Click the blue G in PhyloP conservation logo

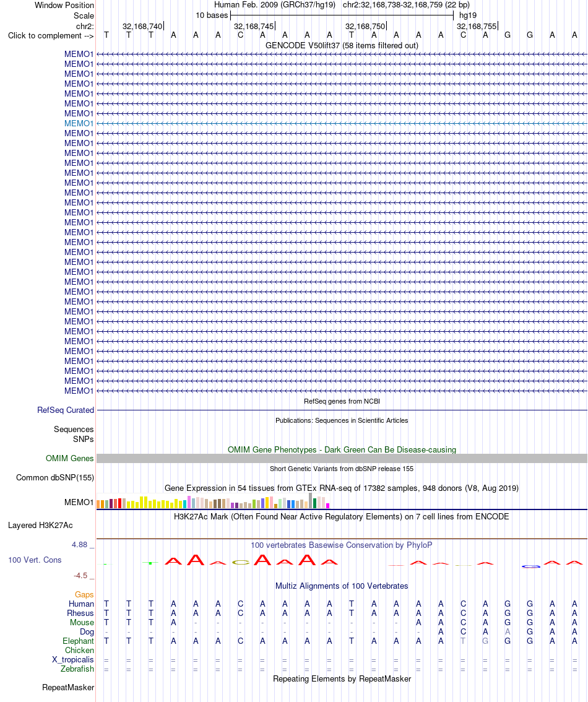tap(531, 567)
